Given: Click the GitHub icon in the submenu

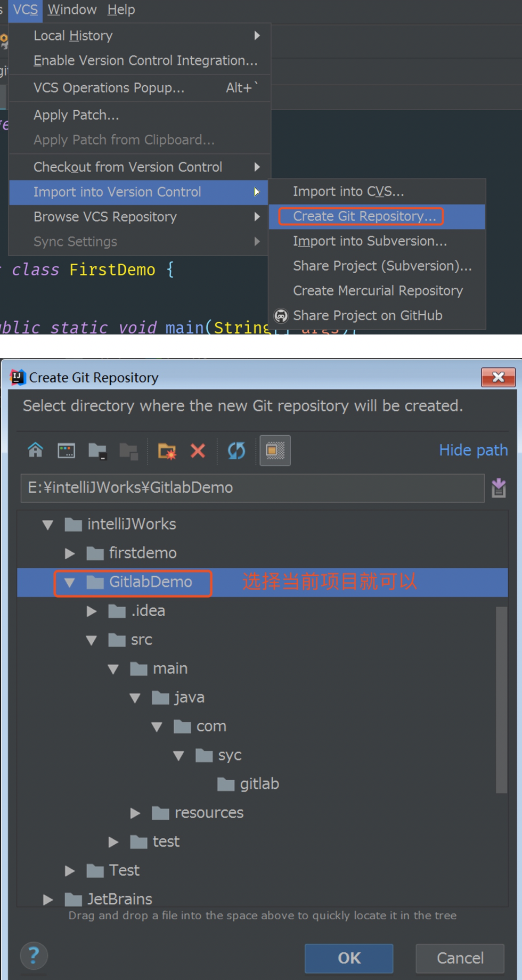Looking at the screenshot, I should (x=281, y=316).
